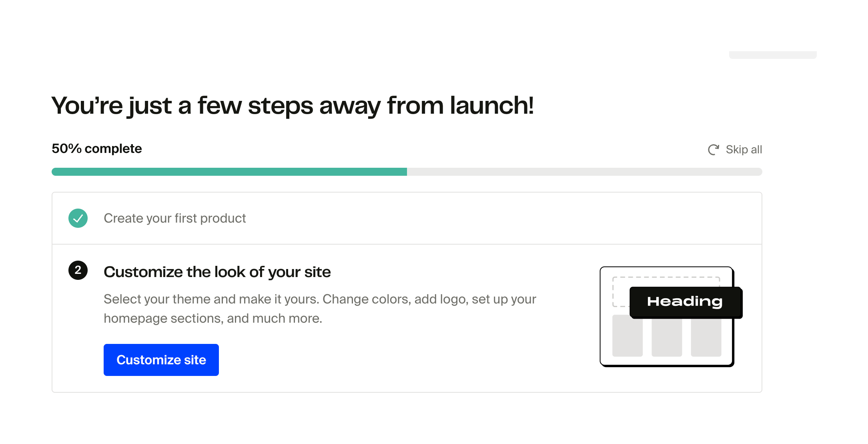This screenshot has width=868, height=444.
Task: Click the circular arrow icon beside Skip all
Action: click(x=713, y=150)
